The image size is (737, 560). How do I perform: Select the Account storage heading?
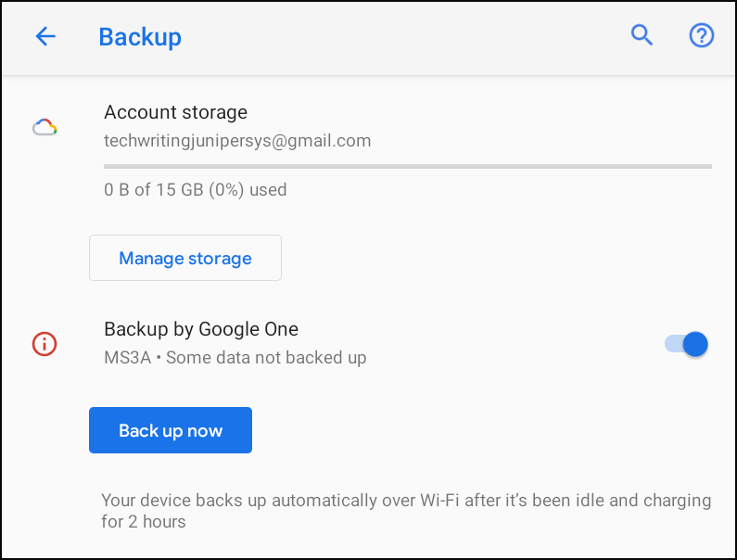[175, 112]
